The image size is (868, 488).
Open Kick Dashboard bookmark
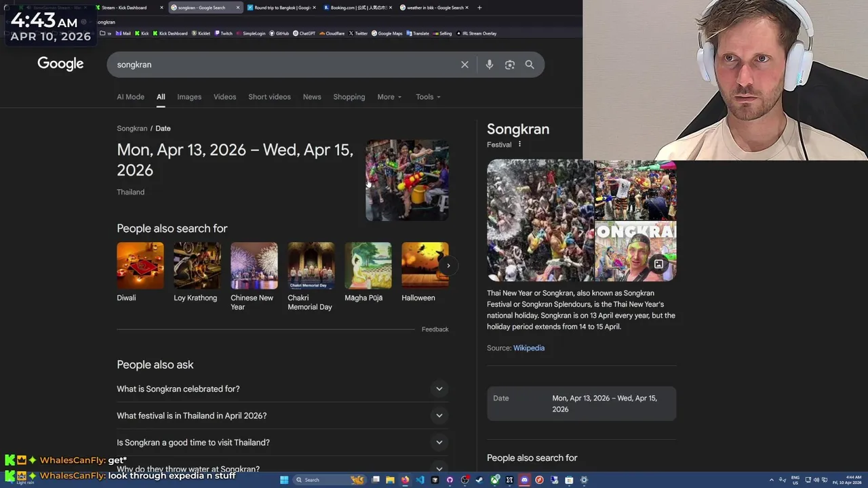[x=170, y=33]
